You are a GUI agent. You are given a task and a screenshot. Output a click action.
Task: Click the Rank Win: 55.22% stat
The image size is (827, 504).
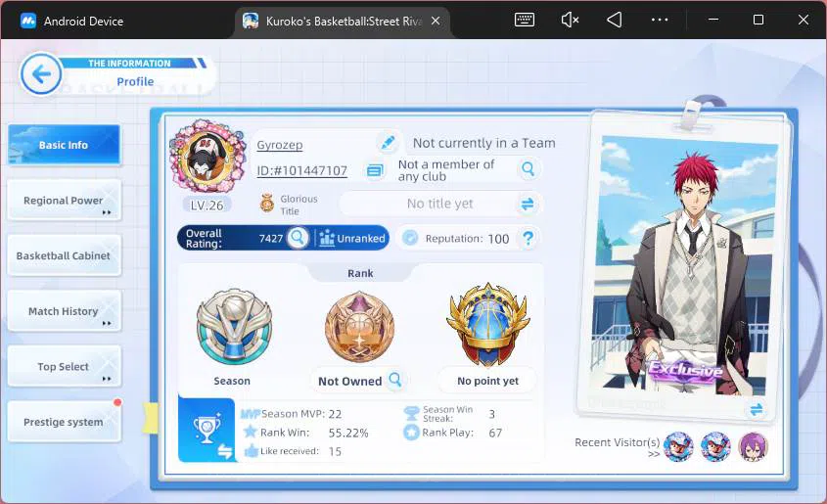point(306,433)
